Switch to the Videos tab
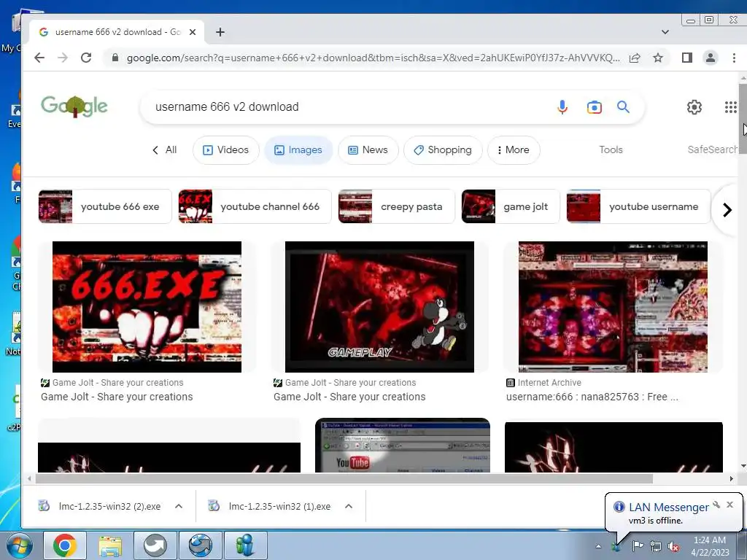Viewport: 747px width, 560px height. (226, 150)
